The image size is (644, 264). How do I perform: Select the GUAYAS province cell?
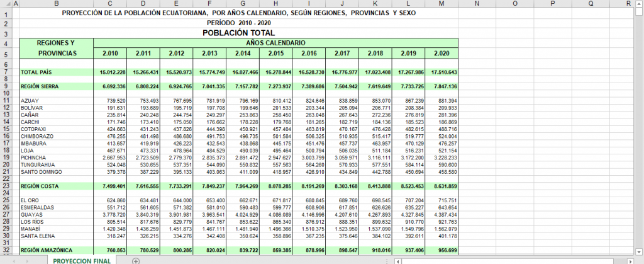pyautogui.click(x=57, y=215)
